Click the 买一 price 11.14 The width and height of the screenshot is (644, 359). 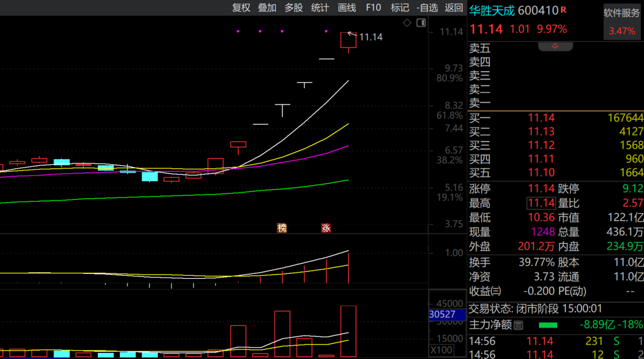tap(541, 118)
